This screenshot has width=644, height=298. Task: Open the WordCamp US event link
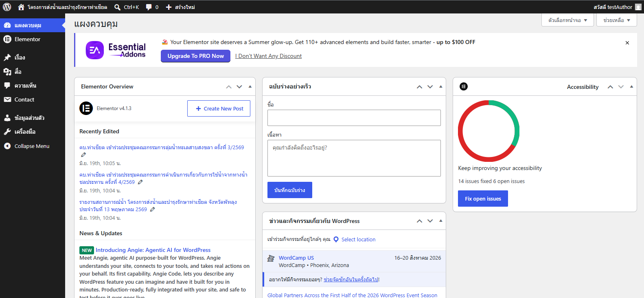[x=296, y=258]
